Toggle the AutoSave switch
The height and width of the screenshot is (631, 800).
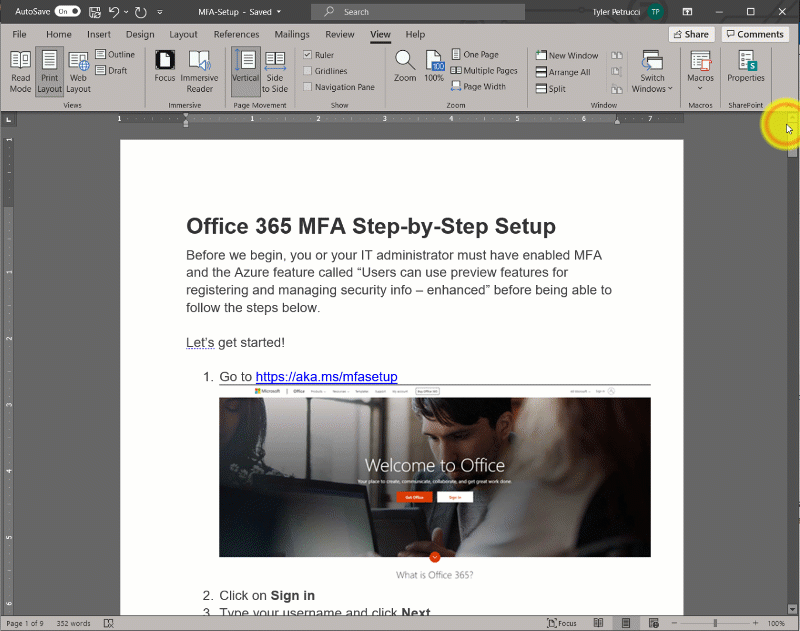68,12
